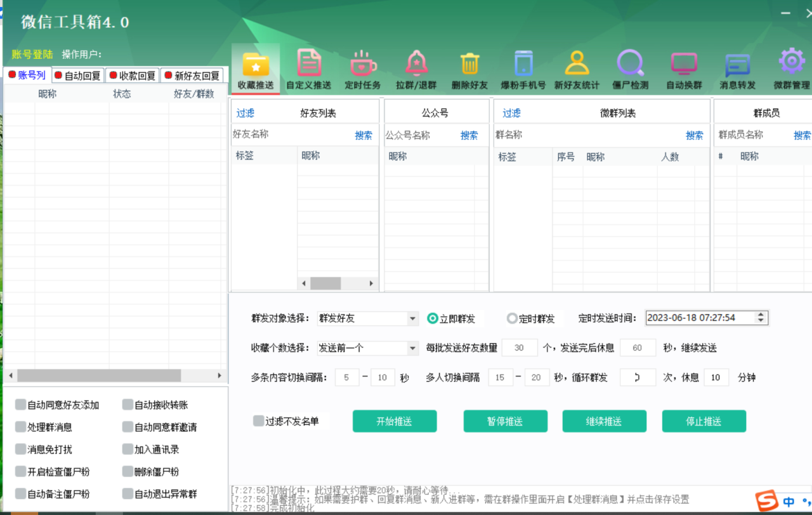
Task: Click the 群名称 search link in 微群列表
Action: pyautogui.click(x=694, y=134)
